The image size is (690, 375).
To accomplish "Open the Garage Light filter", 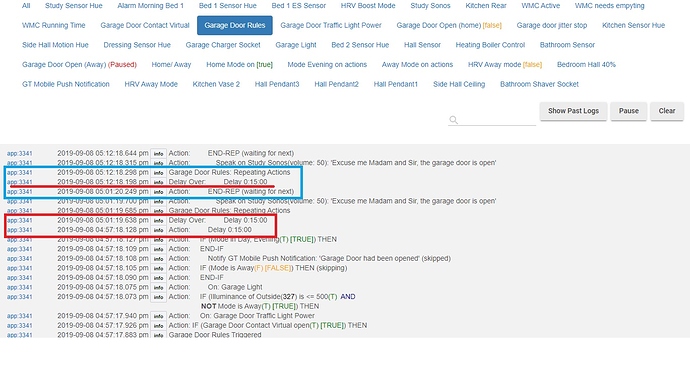I will [296, 45].
